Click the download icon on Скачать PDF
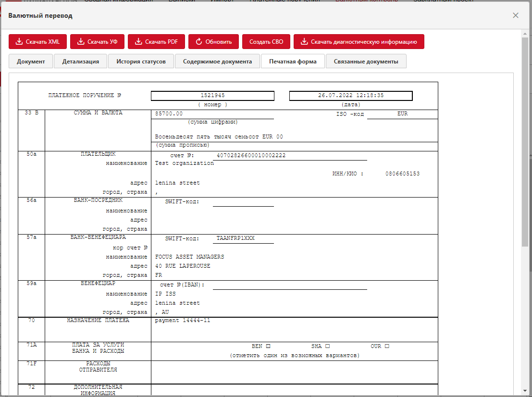Screen dimensions: 532x397 [138, 41]
